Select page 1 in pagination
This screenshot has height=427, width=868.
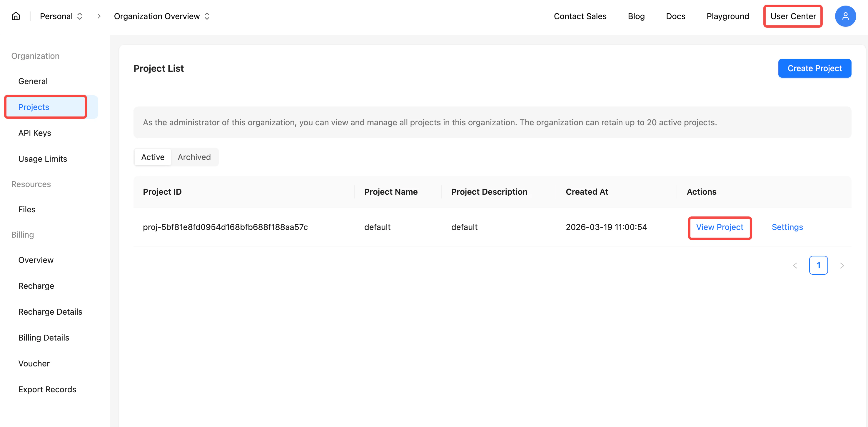pyautogui.click(x=818, y=266)
